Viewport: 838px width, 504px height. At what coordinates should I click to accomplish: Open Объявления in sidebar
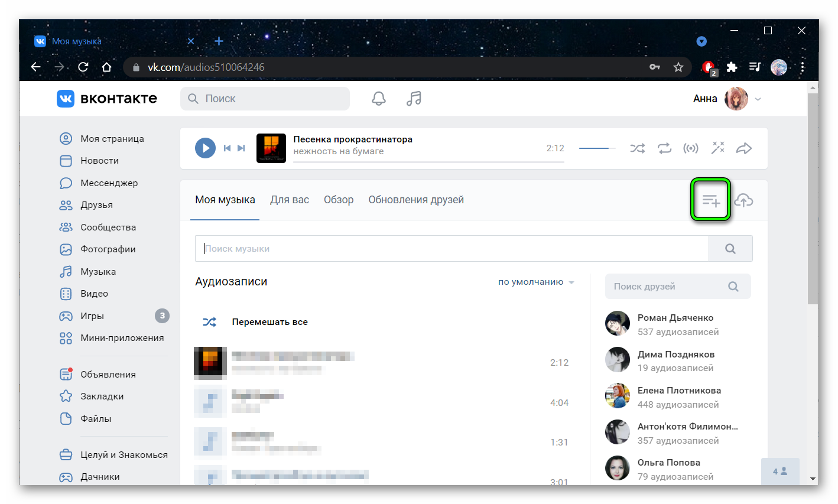pyautogui.click(x=98, y=375)
